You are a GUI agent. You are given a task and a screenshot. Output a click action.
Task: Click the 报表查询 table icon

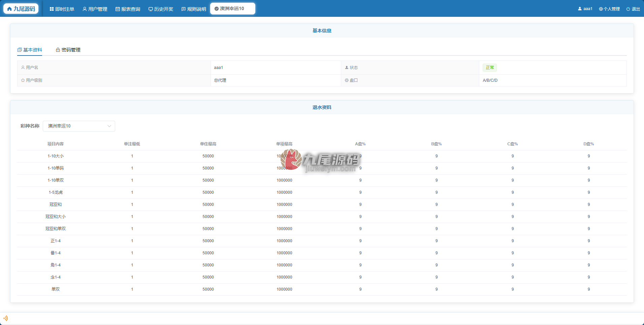(118, 9)
